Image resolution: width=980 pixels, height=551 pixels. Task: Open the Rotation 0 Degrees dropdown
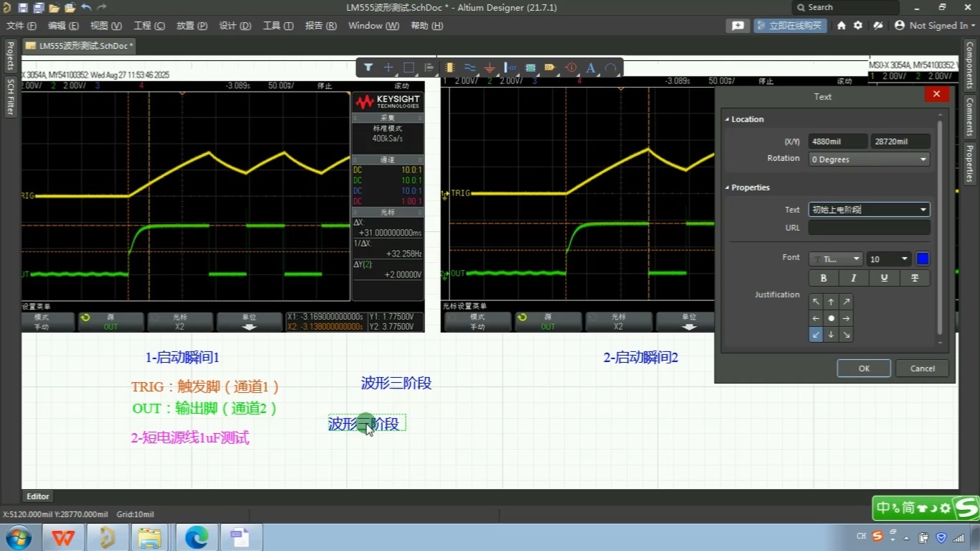click(869, 159)
